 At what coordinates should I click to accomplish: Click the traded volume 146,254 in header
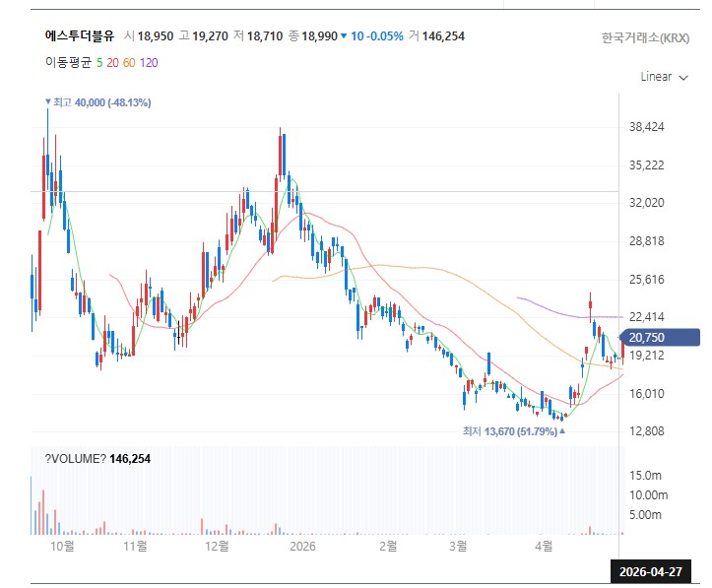pyautogui.click(x=443, y=36)
